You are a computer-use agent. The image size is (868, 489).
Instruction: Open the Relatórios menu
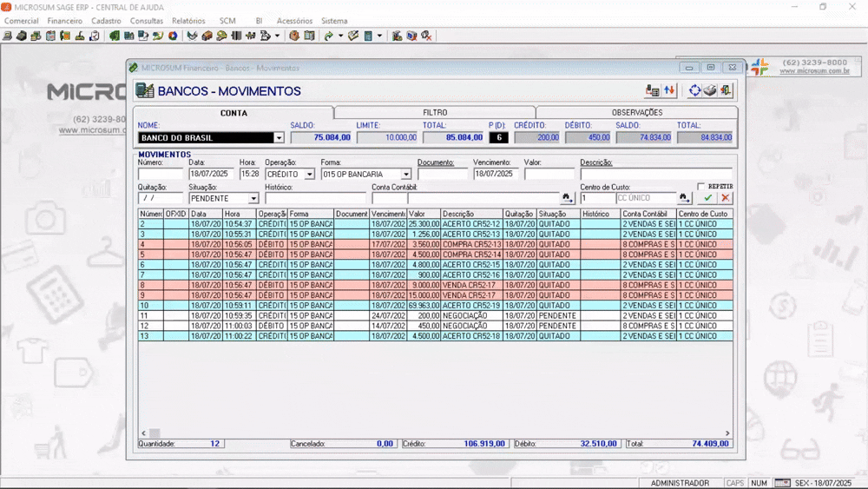click(x=188, y=21)
